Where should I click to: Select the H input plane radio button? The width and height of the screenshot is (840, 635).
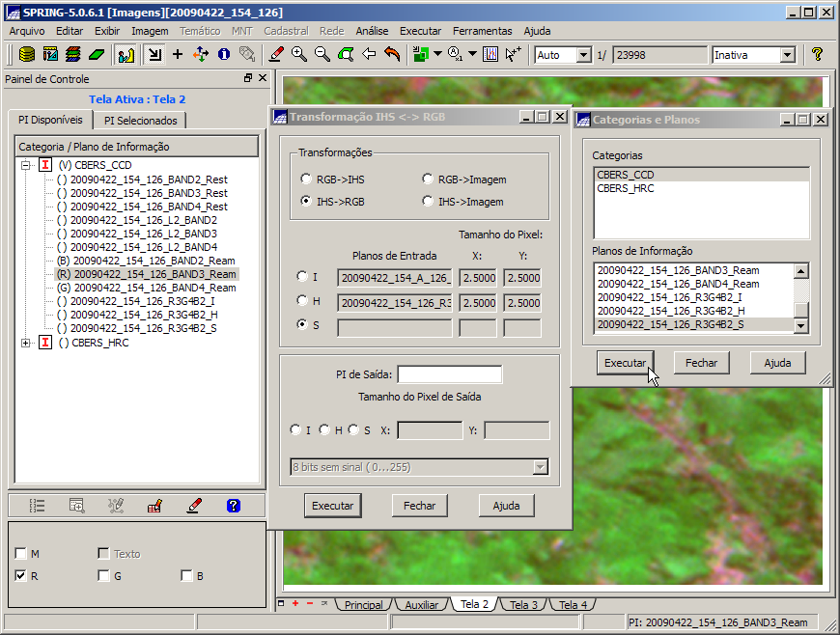coord(302,302)
